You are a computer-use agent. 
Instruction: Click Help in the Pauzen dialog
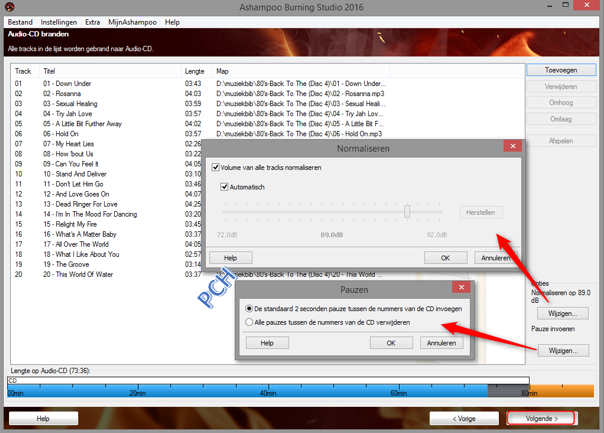click(267, 343)
